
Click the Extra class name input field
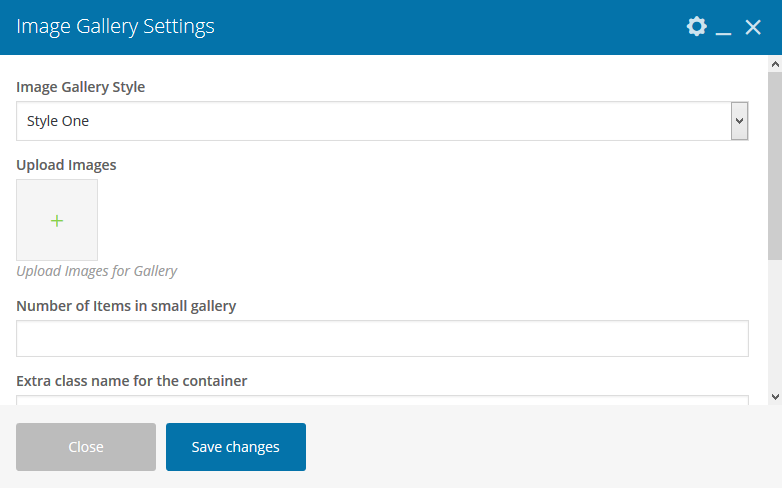pos(382,400)
